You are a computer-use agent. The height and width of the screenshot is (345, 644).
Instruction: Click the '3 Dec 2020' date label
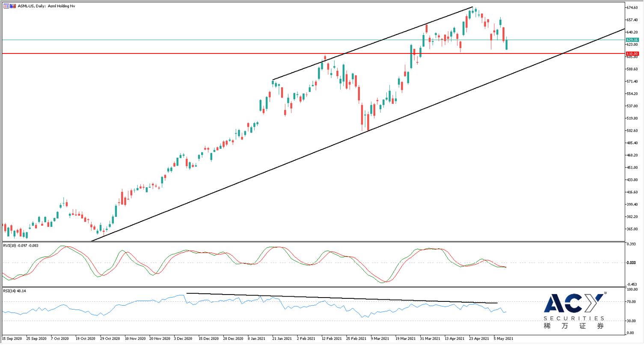tap(183, 338)
